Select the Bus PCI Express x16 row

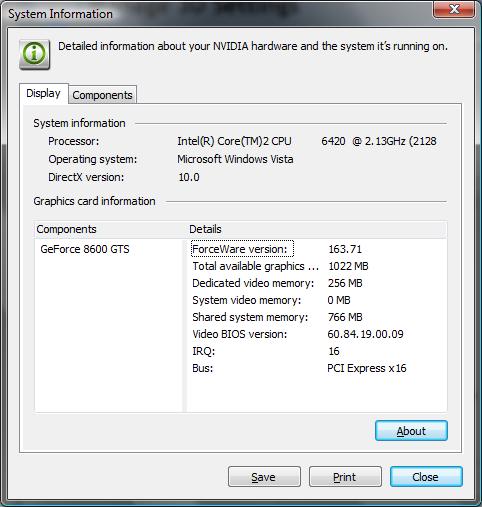318,368
